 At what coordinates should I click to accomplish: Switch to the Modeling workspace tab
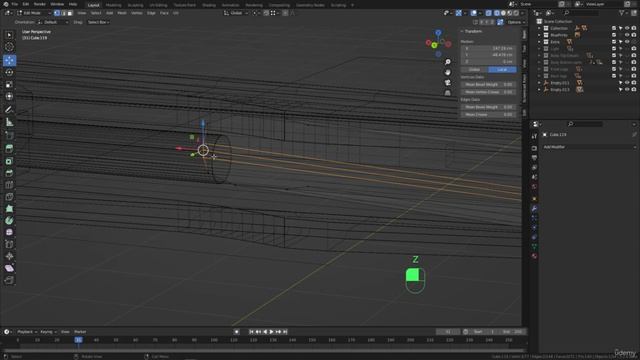point(113,5)
